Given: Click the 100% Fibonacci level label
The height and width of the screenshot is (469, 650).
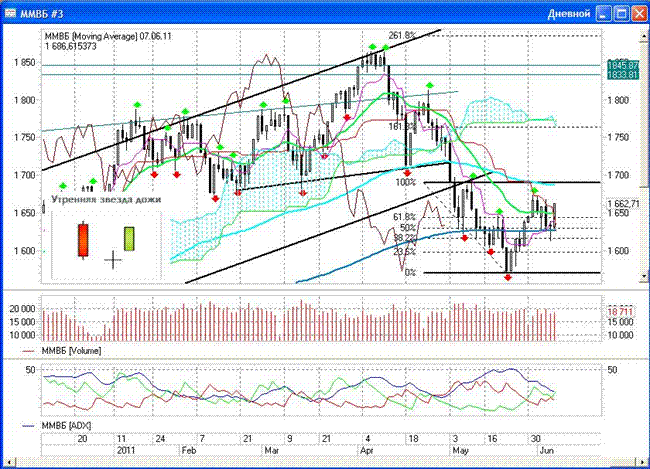Looking at the screenshot, I should 405,182.
